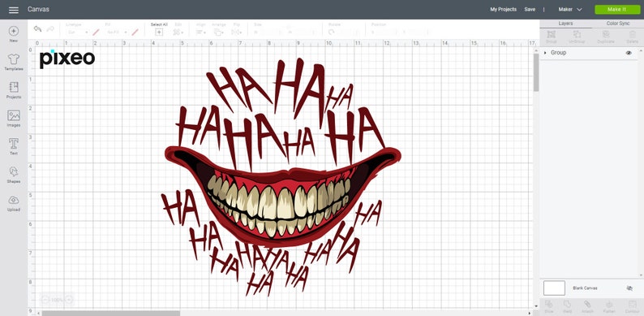Switch to the Layers tab
Viewport: 644px width, 316px height.
click(x=565, y=24)
